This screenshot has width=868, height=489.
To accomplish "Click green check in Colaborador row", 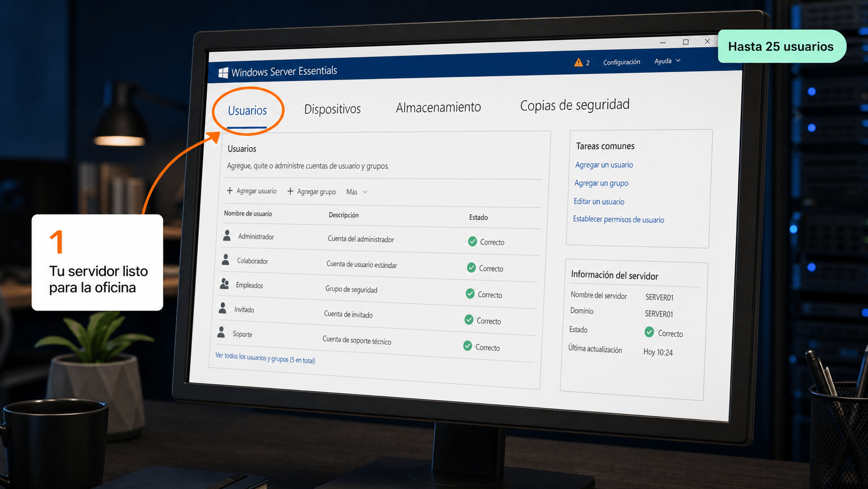I will [471, 268].
